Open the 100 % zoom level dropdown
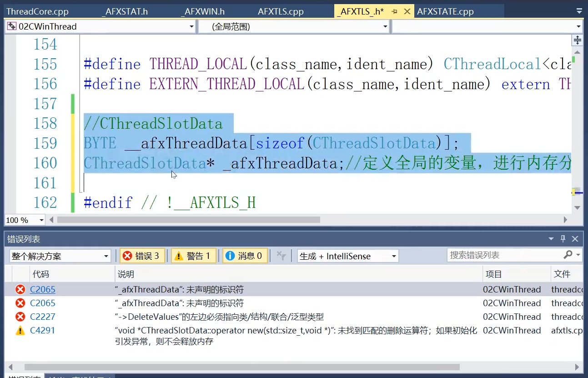This screenshot has width=588, height=378. 41,220
